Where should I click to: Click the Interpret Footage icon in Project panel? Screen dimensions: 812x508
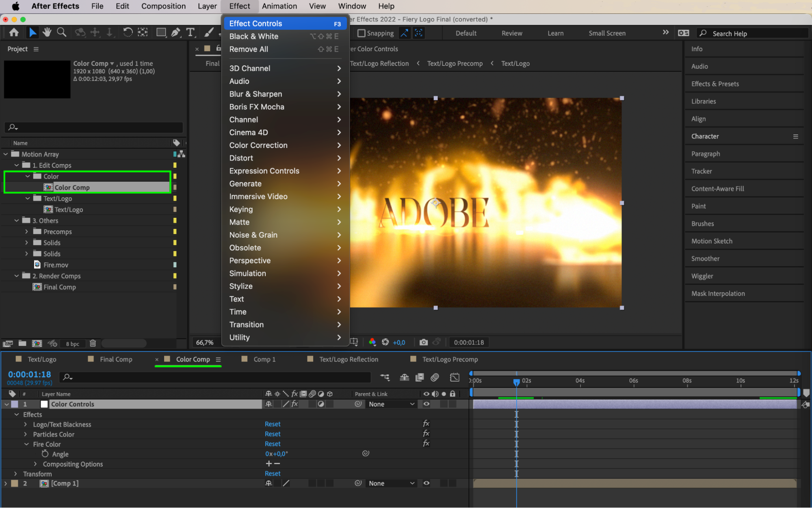click(x=8, y=343)
